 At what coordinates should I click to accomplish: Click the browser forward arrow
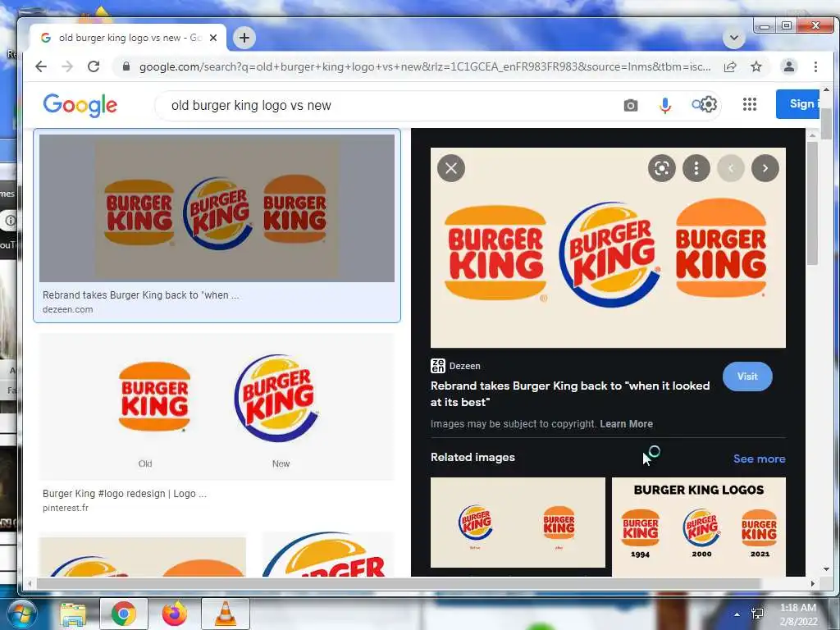(x=67, y=66)
